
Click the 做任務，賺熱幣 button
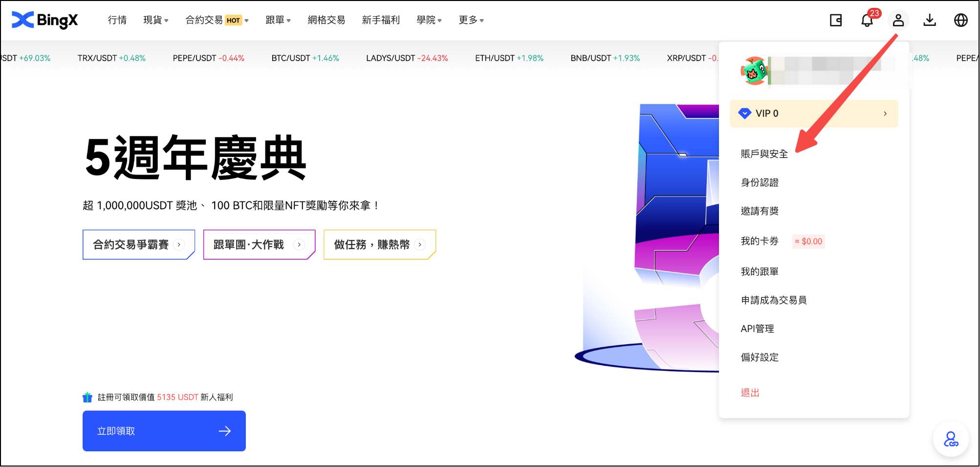(x=379, y=245)
